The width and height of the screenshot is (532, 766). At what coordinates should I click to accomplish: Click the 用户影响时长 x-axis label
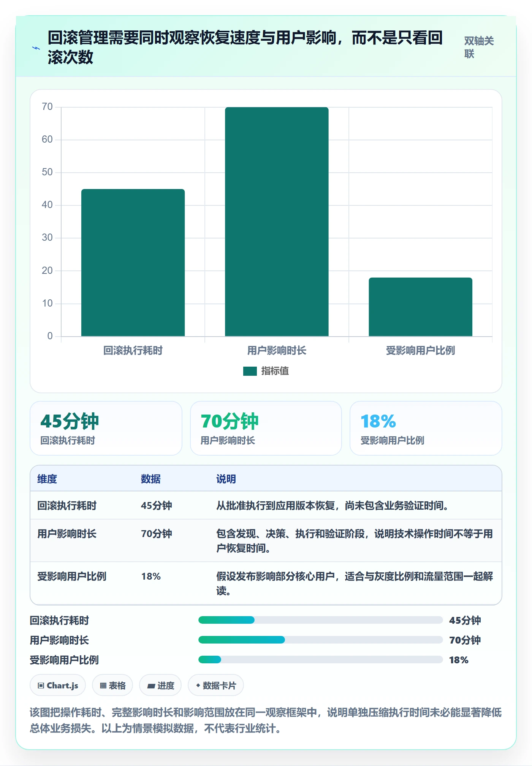click(x=277, y=350)
